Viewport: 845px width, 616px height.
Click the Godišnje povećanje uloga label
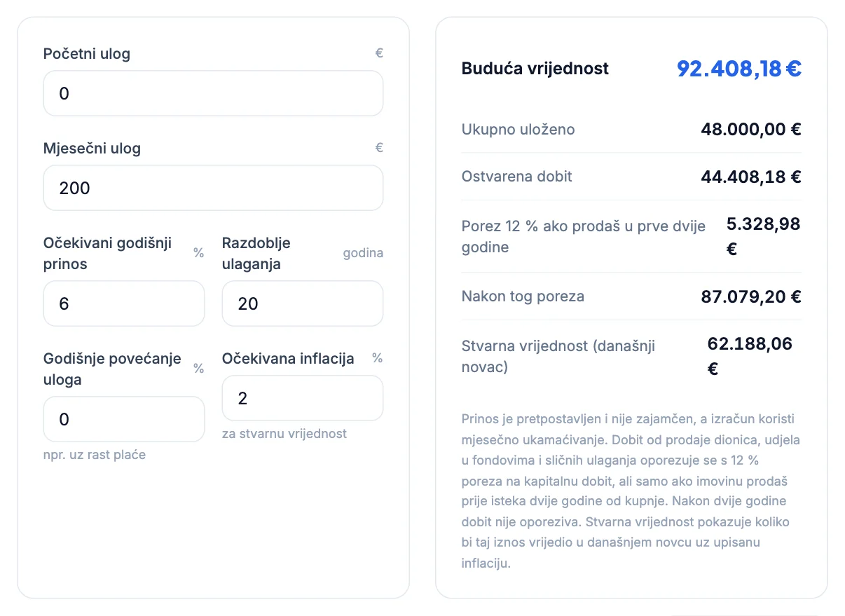tap(112, 369)
